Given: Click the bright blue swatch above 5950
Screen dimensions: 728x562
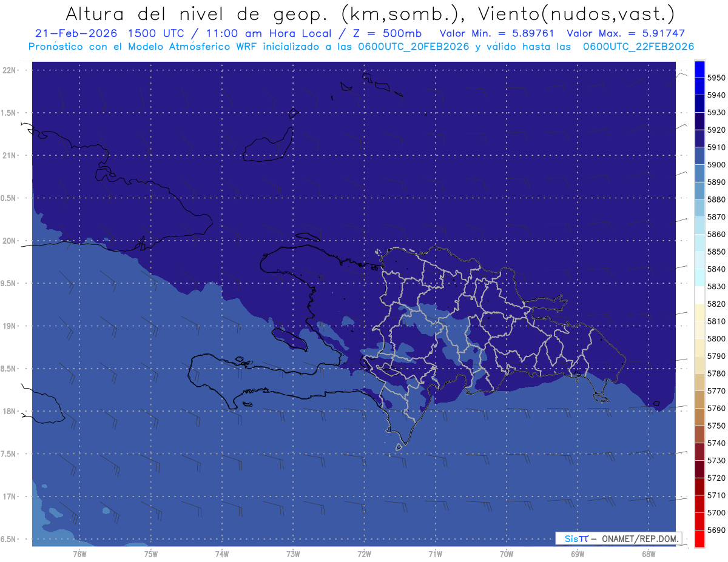Looking at the screenshot, I should (699, 69).
